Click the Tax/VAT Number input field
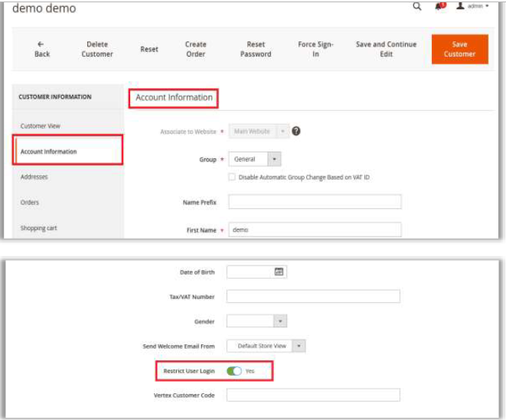506x420 pixels. coord(313,297)
